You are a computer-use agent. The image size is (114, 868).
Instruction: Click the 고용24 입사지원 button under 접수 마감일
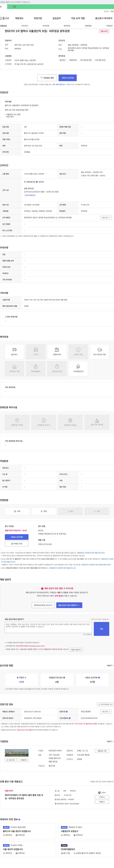point(17,537)
